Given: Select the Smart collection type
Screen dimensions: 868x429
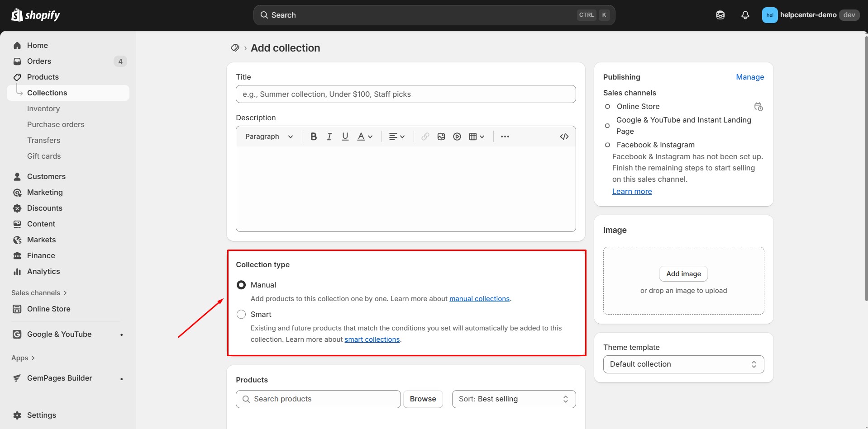Looking at the screenshot, I should tap(241, 314).
